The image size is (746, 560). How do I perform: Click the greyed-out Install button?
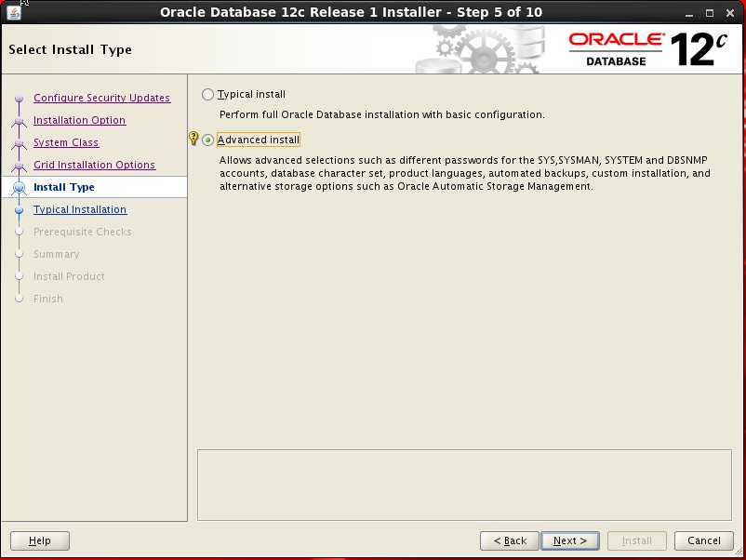point(636,541)
